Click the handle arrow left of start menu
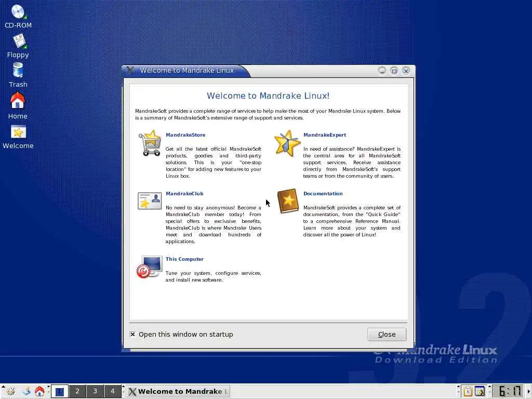 click(3, 387)
